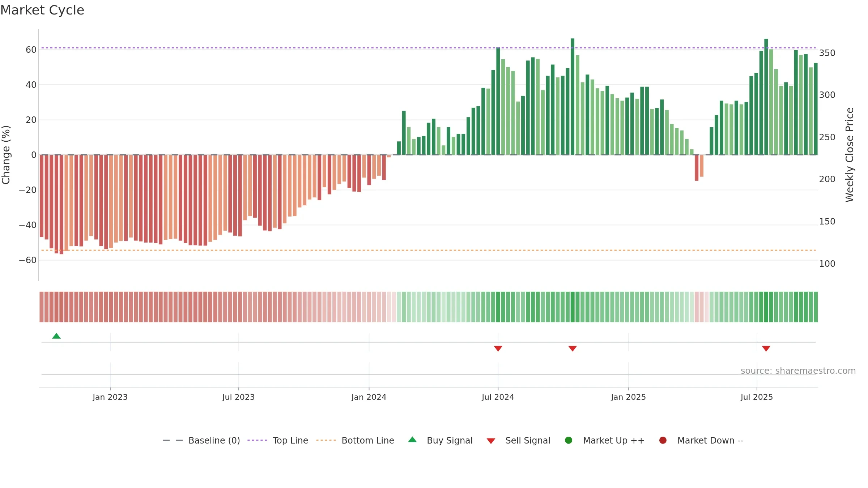
Task: Click the late 2024 sell signal triangle
Action: 573,348
